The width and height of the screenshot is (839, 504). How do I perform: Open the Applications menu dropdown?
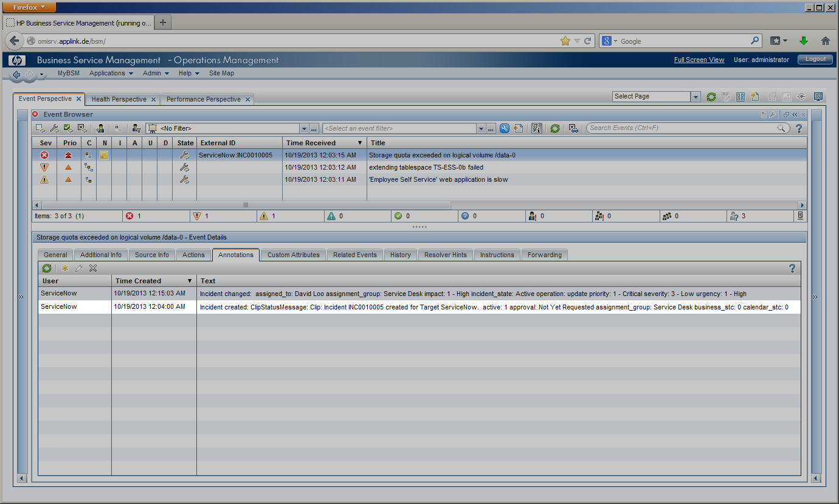point(111,73)
